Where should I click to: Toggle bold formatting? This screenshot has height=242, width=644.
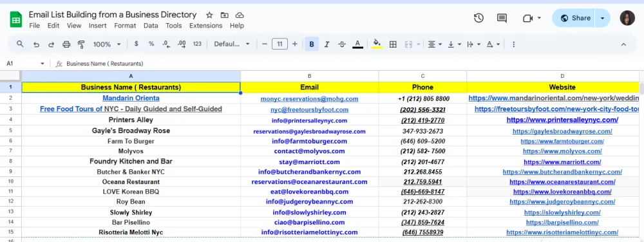(312, 44)
